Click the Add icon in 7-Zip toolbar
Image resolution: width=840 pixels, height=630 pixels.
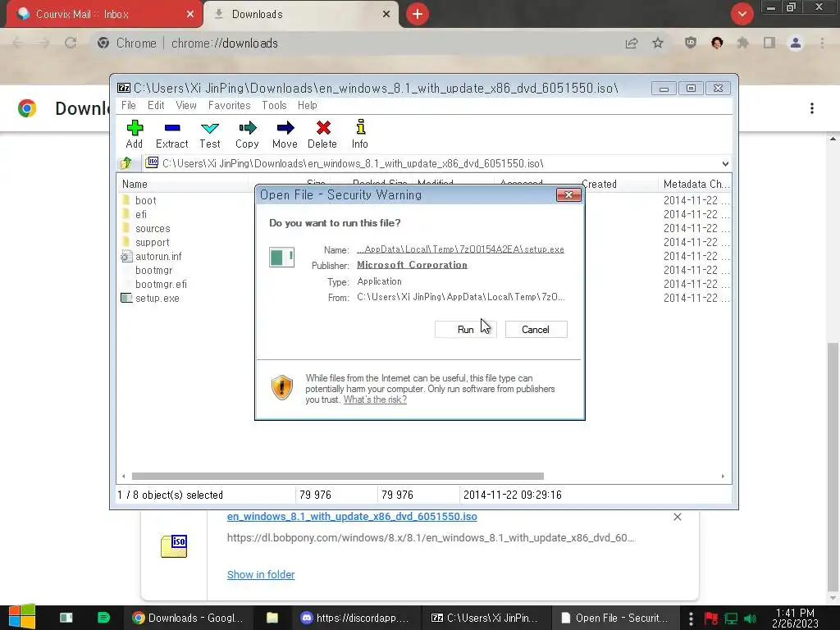[x=135, y=134]
